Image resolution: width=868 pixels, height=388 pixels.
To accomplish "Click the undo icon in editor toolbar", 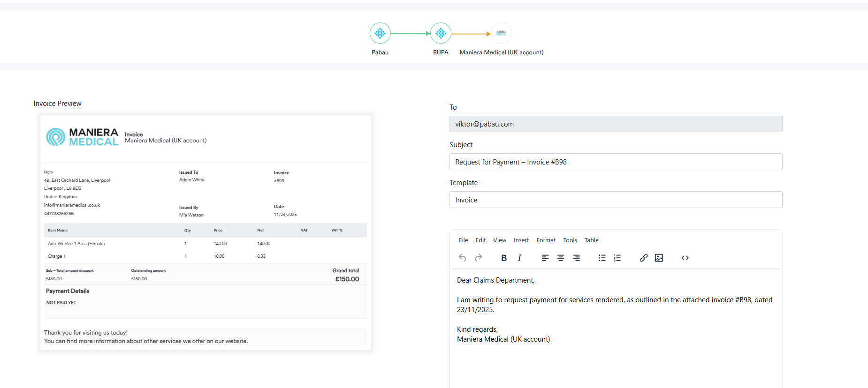I will click(462, 258).
